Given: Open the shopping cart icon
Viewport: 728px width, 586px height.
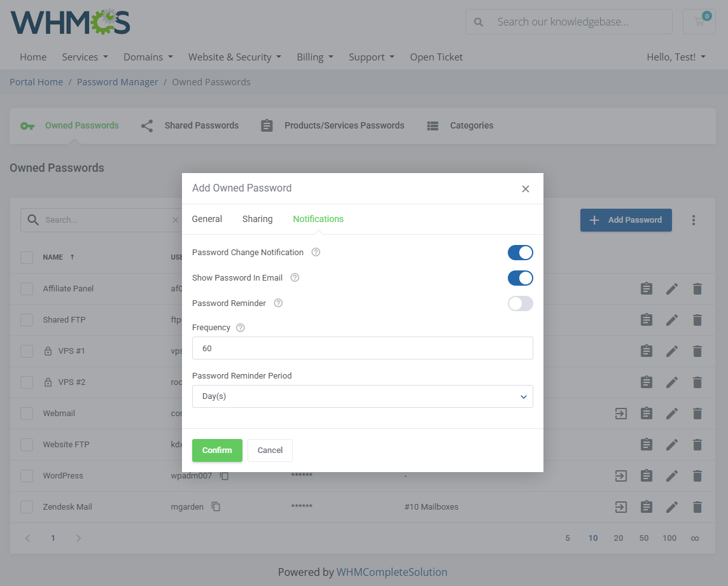Looking at the screenshot, I should tap(699, 22).
